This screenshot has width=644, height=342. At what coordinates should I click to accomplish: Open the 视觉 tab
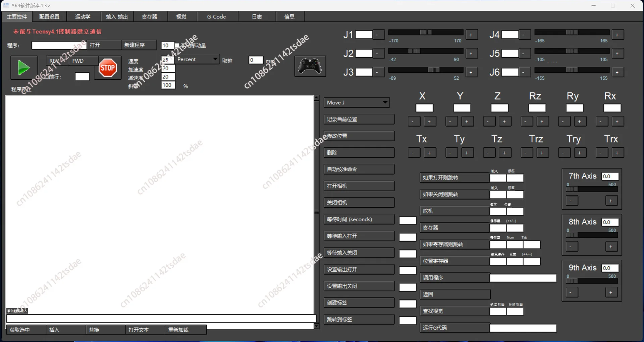(181, 17)
